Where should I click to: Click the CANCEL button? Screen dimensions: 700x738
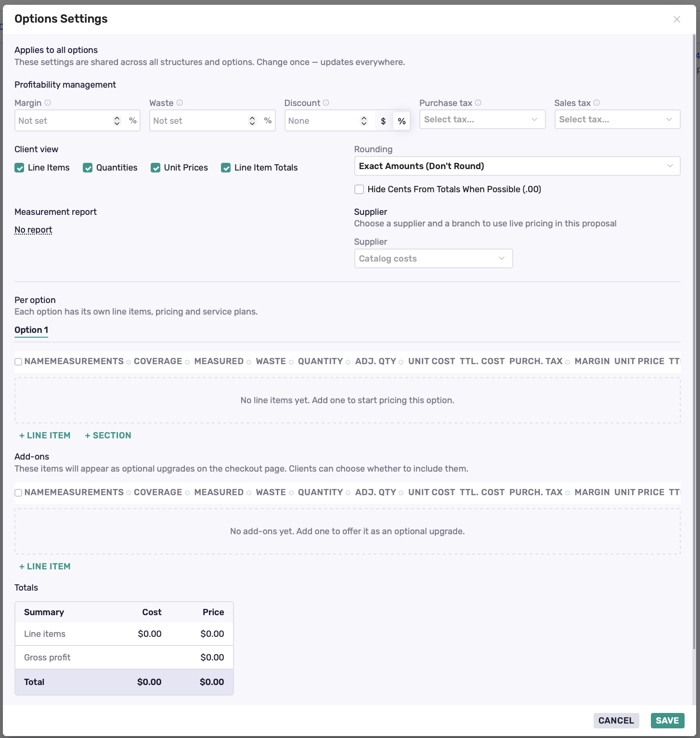[x=616, y=721]
